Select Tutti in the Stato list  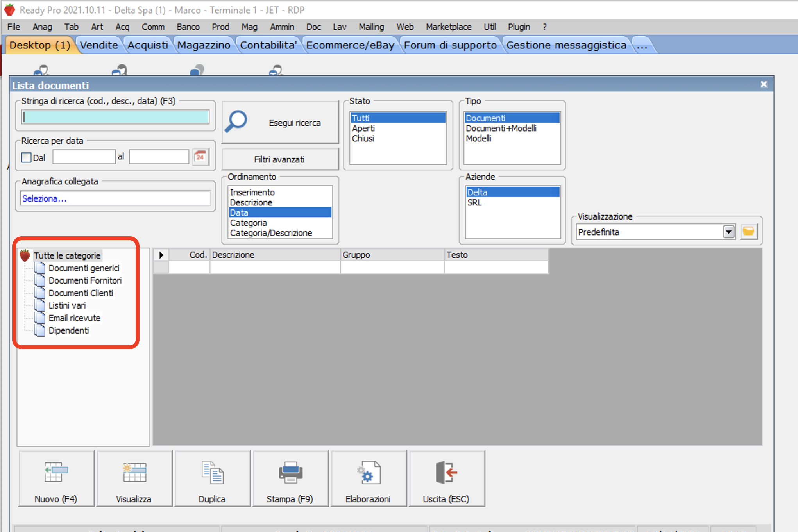(x=398, y=118)
